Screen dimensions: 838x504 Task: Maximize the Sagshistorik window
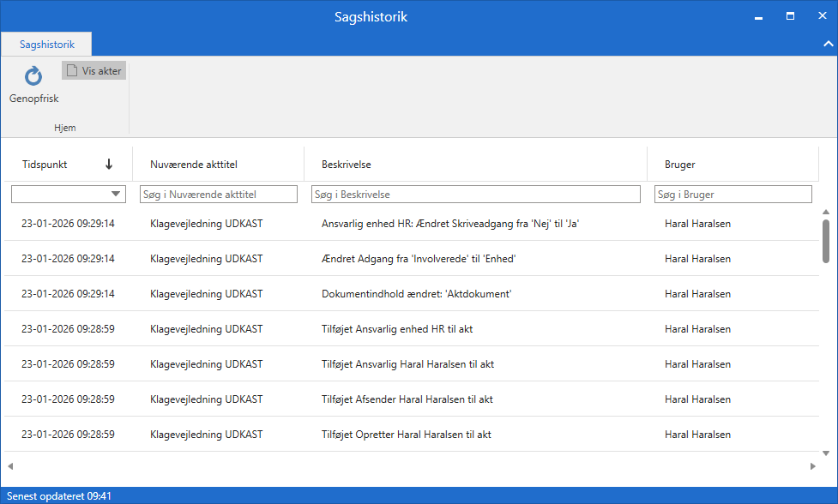click(790, 16)
